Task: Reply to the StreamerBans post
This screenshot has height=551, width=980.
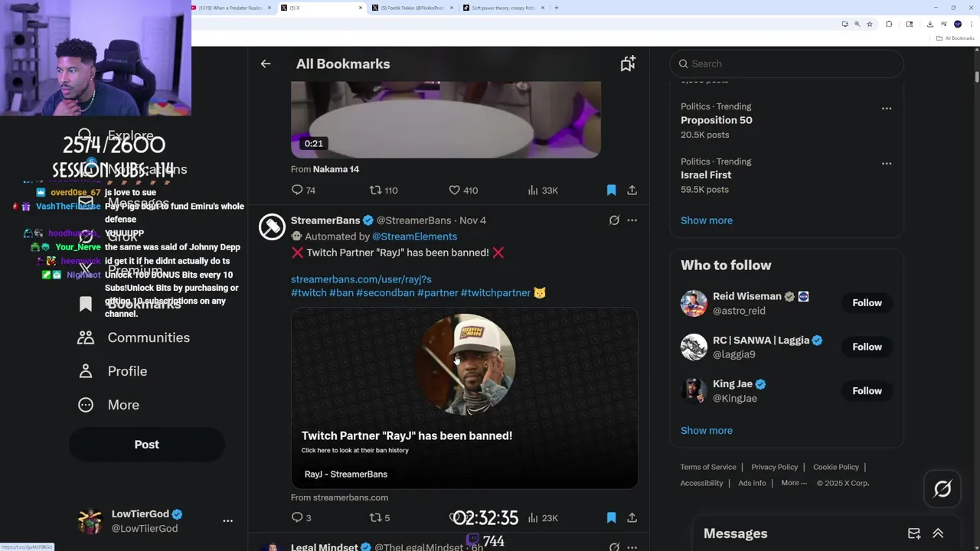Action: coord(301,518)
